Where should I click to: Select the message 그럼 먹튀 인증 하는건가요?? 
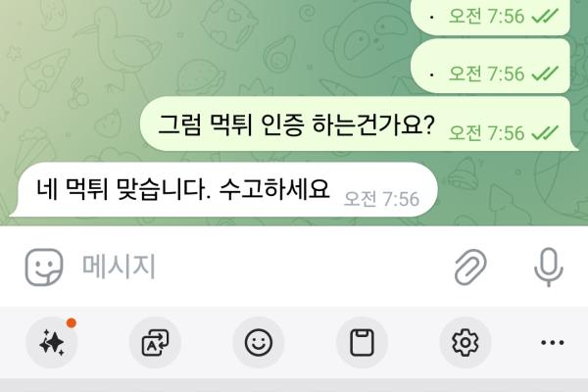coord(357,123)
